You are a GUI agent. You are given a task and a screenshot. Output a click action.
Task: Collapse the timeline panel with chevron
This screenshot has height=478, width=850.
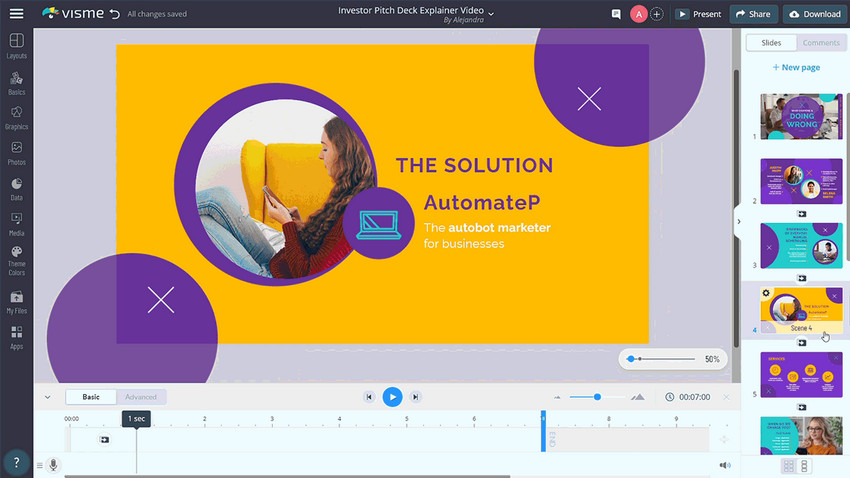(x=46, y=397)
